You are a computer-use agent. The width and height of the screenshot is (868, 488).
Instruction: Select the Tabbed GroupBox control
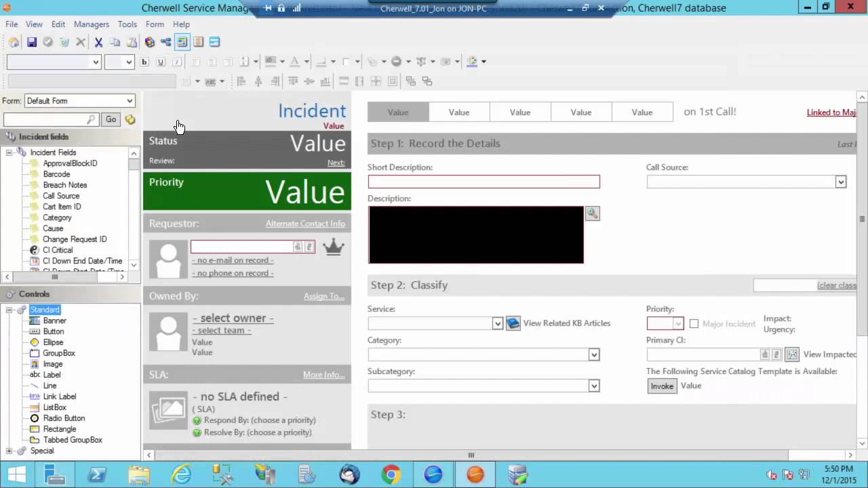[x=73, y=440]
